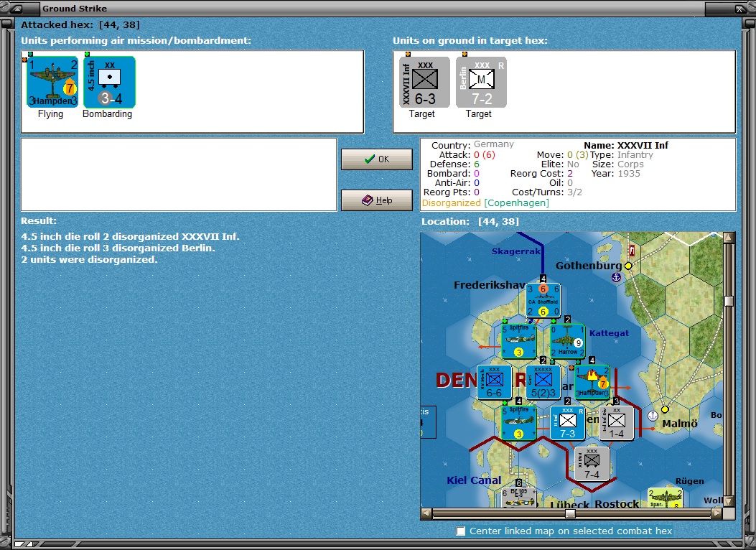Open Help for the Ground Strike dialog
756x550 pixels.
pyautogui.click(x=376, y=200)
